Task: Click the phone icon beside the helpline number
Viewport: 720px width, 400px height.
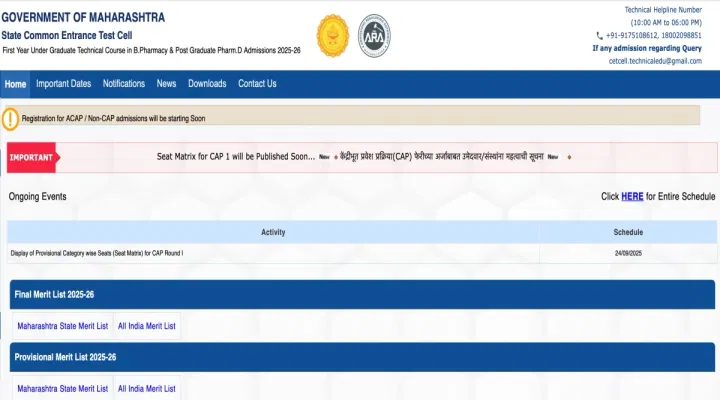Action: [x=600, y=35]
